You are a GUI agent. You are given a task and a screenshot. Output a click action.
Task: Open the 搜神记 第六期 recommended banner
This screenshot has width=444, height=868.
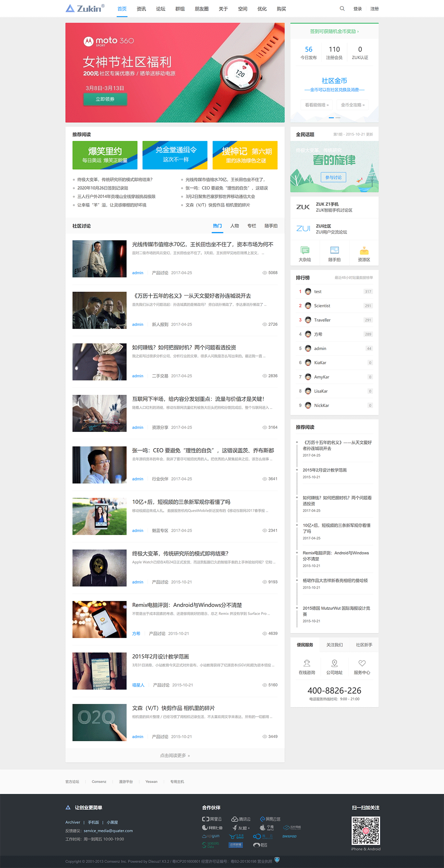tap(245, 155)
